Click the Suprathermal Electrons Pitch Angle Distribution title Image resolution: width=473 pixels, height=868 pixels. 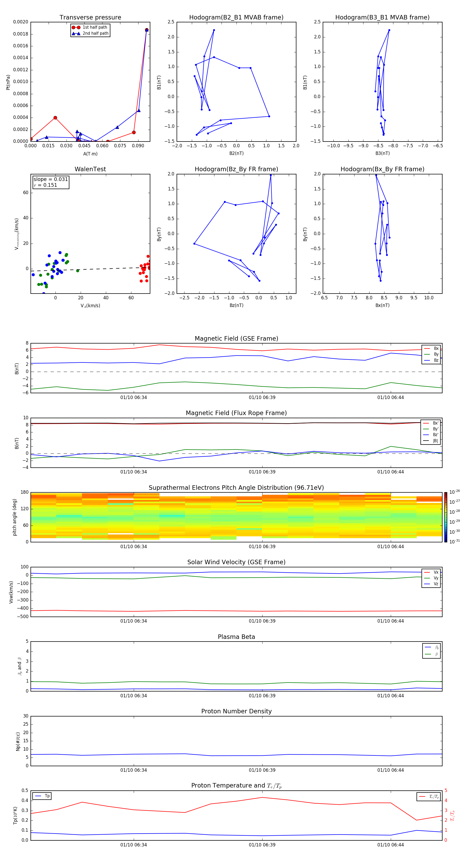coord(236,488)
